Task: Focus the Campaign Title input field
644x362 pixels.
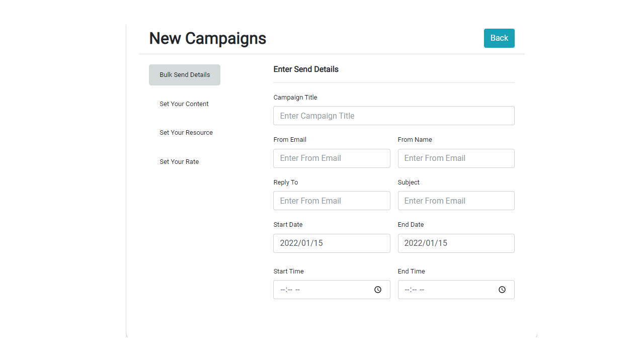Action: click(x=393, y=116)
